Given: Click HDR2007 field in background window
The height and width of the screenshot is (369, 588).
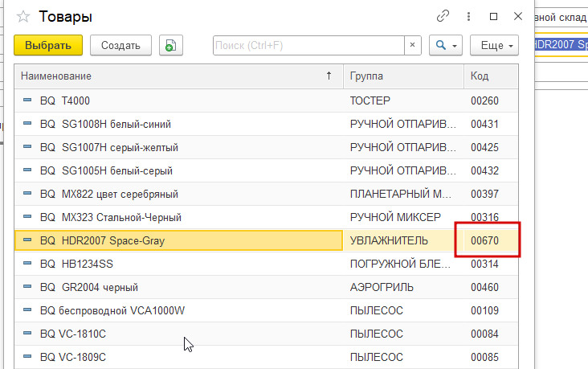Looking at the screenshot, I should click(x=561, y=45).
